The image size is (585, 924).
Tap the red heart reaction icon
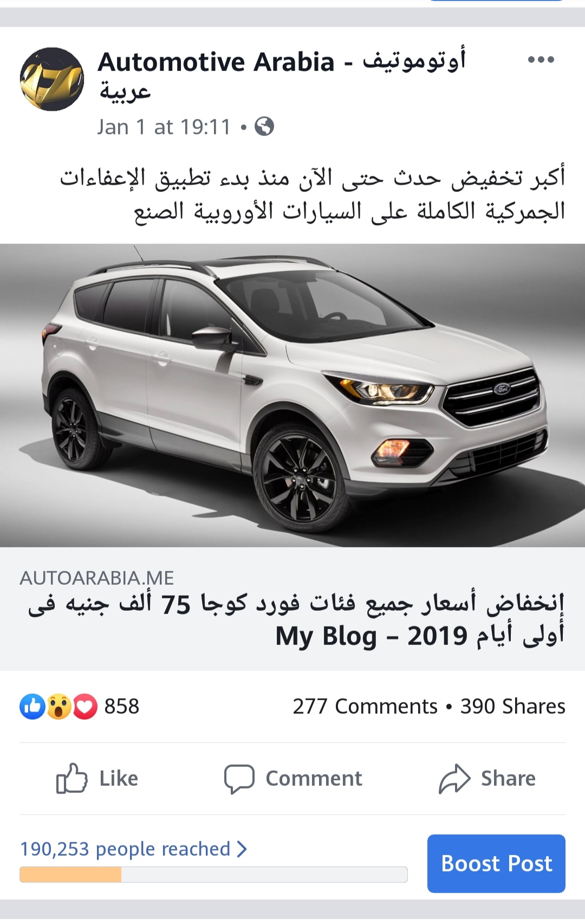[85, 707]
